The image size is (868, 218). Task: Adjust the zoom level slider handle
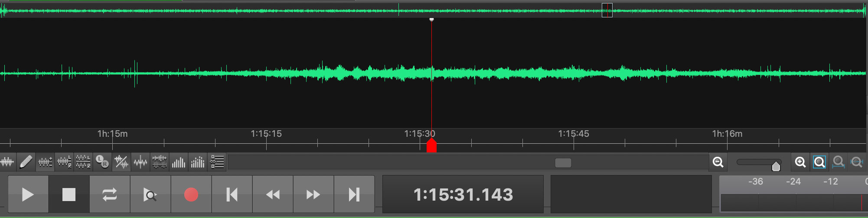click(776, 166)
